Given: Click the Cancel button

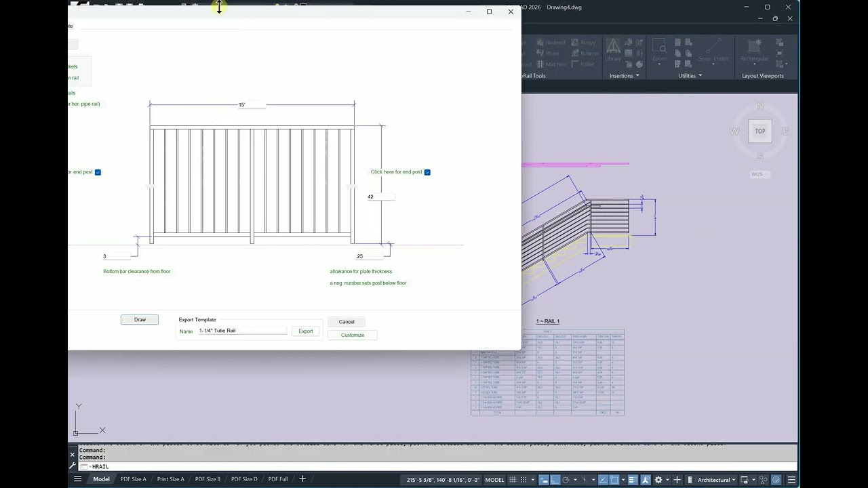Looking at the screenshot, I should pyautogui.click(x=347, y=322).
